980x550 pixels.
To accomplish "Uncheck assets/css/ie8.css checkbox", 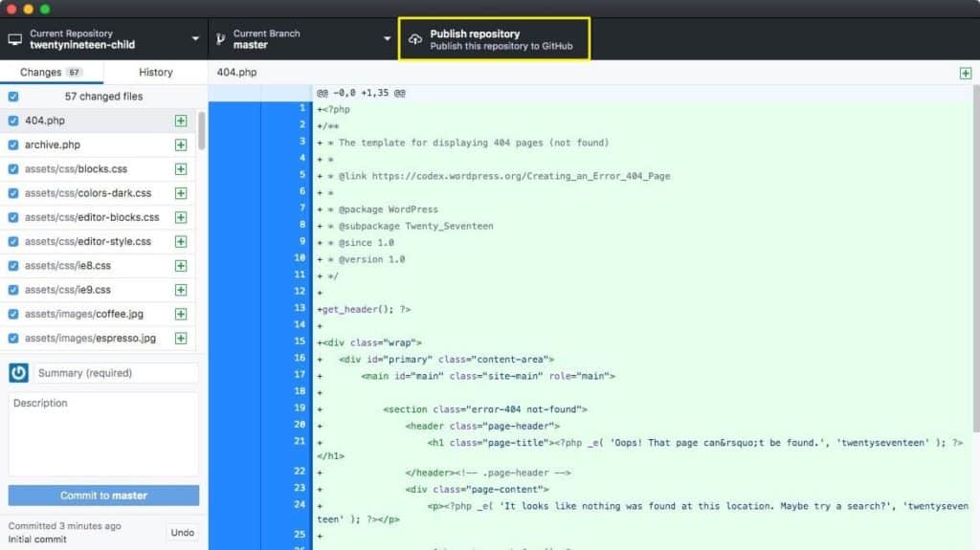I will coord(13,266).
